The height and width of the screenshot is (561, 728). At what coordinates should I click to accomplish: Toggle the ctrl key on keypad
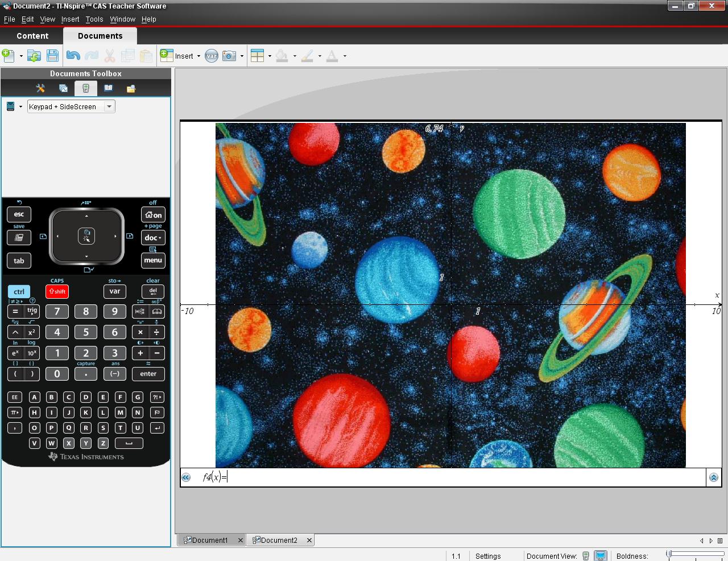click(19, 291)
